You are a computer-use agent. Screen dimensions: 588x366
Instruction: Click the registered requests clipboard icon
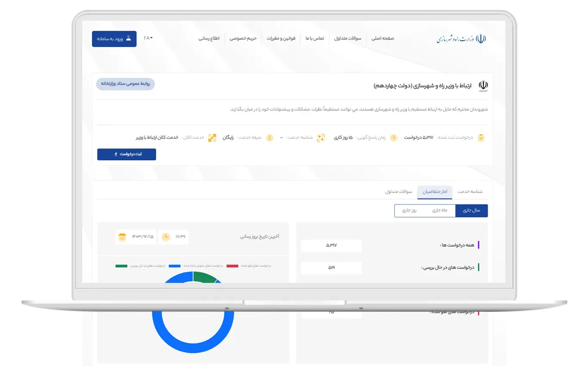pos(481,138)
